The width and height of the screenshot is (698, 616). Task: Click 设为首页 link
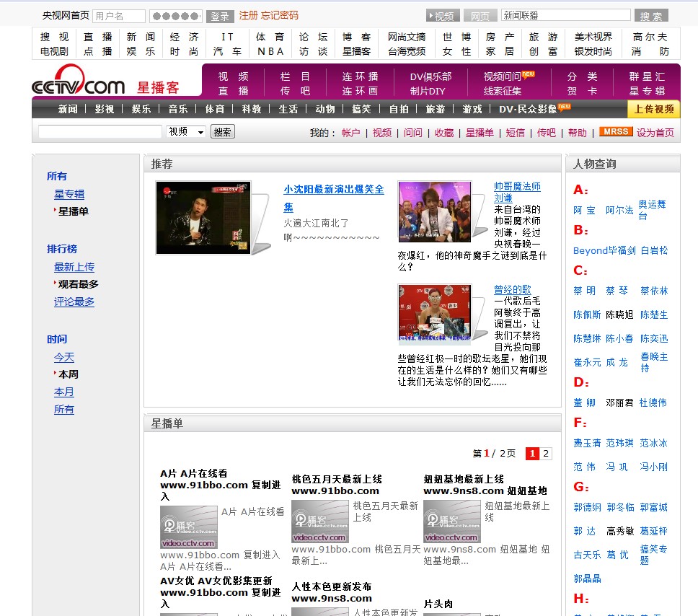[655, 133]
